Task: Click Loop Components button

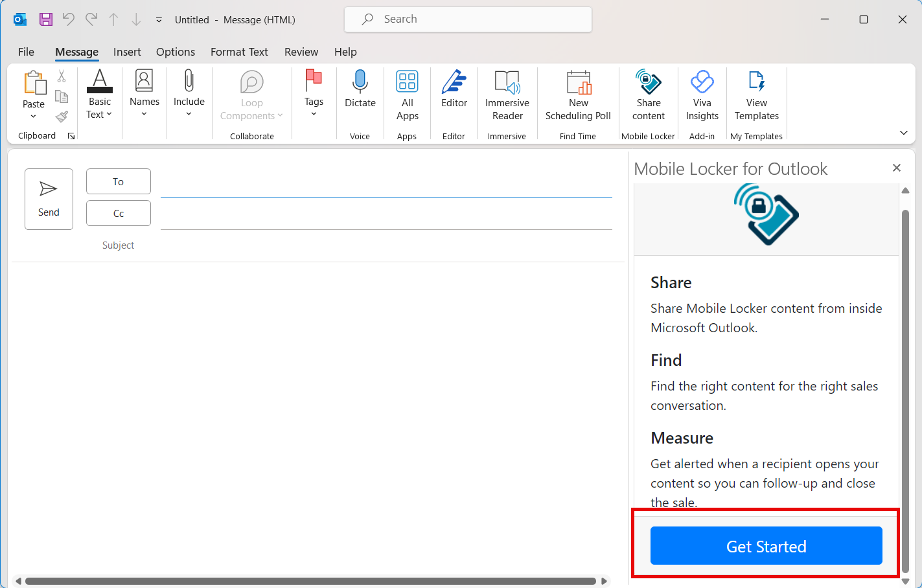Action: tap(251, 96)
